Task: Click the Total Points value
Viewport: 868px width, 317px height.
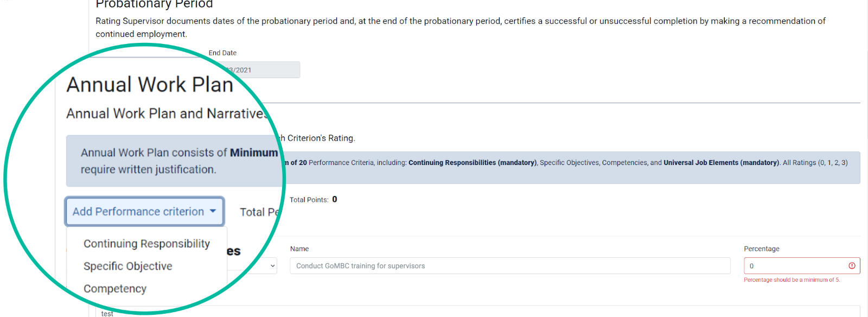Action: coord(335,199)
